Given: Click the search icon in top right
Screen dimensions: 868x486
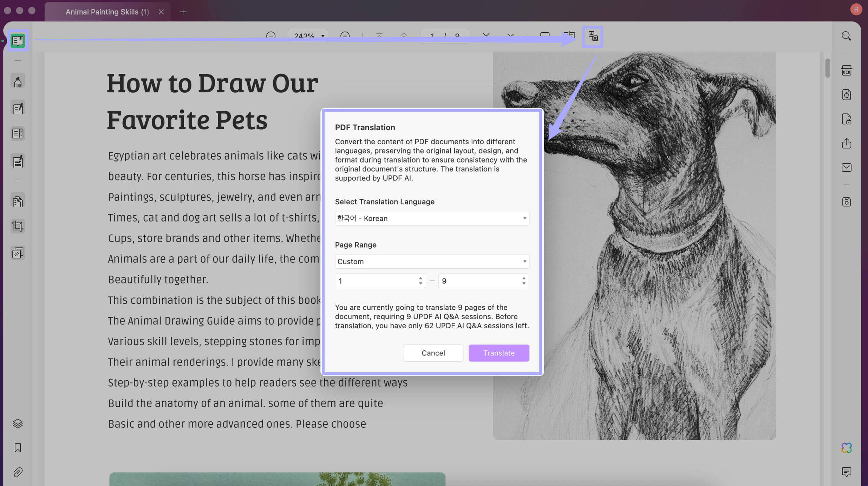Looking at the screenshot, I should pos(847,36).
